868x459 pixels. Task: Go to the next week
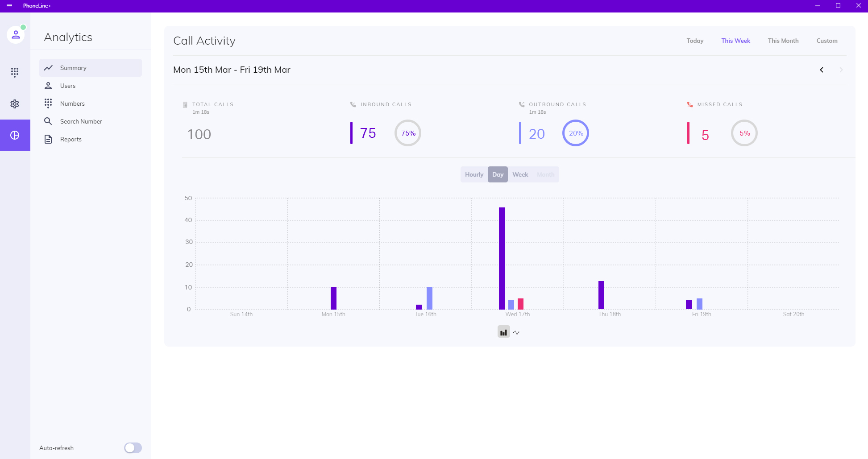coord(841,70)
